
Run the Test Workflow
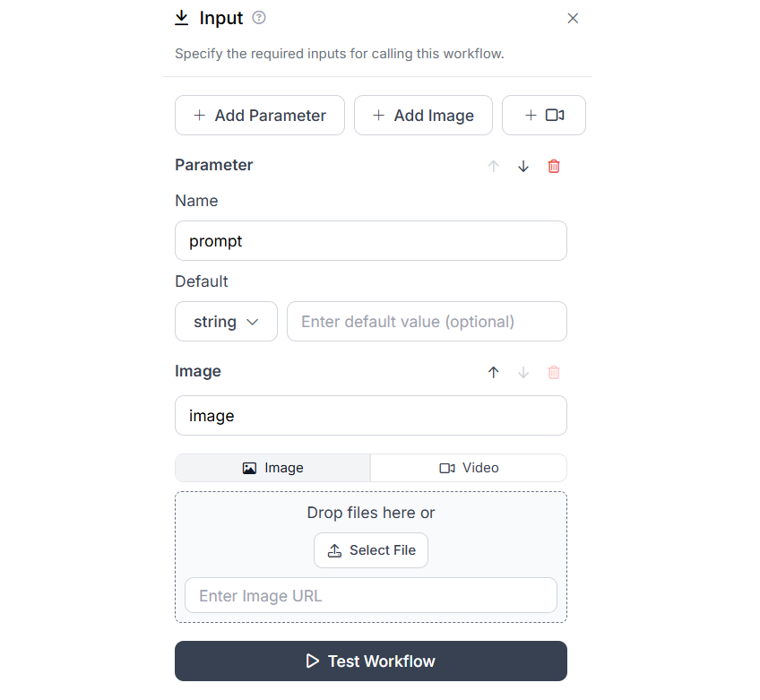(x=370, y=661)
